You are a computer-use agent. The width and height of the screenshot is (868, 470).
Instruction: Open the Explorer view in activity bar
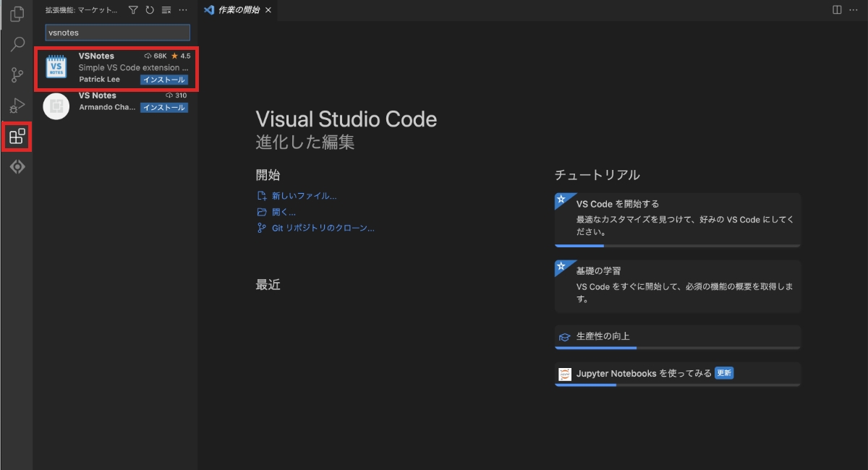[x=17, y=14]
